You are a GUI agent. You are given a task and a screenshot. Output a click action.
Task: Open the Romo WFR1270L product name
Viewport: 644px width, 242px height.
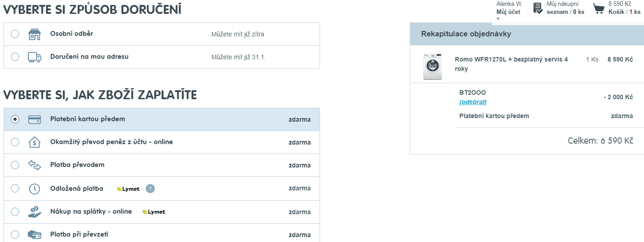[x=511, y=64]
